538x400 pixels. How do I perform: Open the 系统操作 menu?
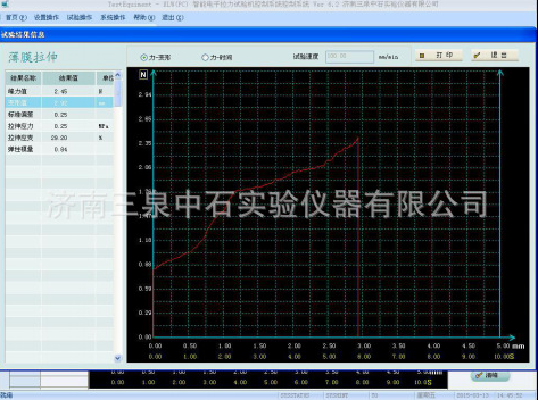(113, 17)
